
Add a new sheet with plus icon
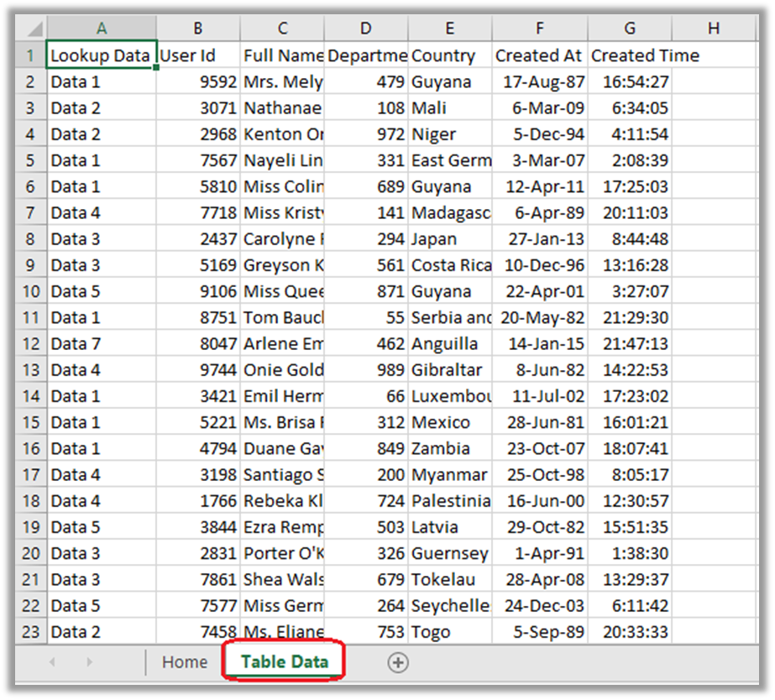pos(398,662)
